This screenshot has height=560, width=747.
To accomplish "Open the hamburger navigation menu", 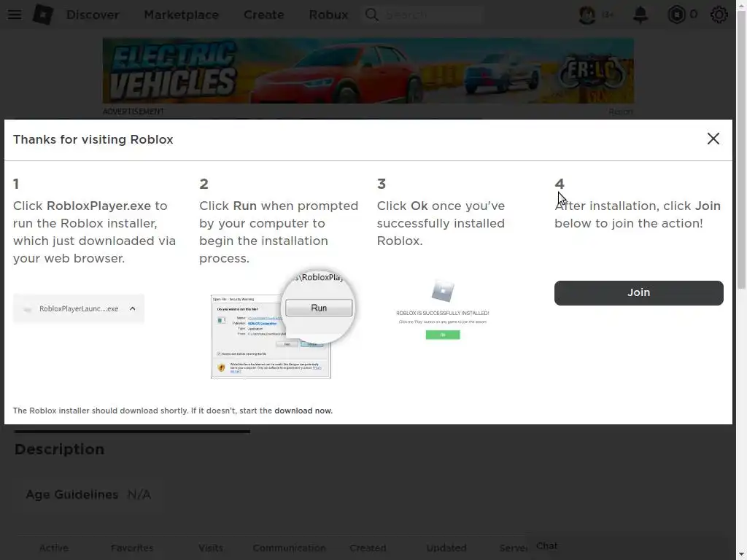I will 15,15.
